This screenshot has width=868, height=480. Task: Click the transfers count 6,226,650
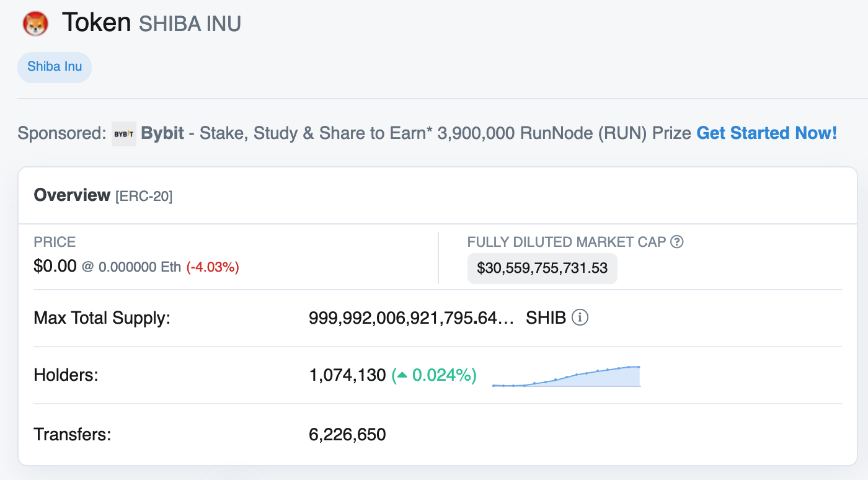pos(347,435)
